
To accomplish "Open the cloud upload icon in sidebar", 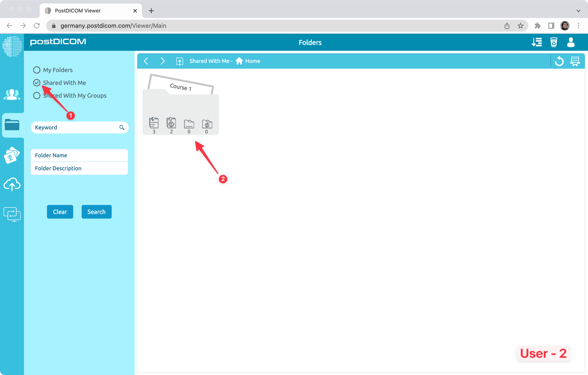I will tap(12, 184).
